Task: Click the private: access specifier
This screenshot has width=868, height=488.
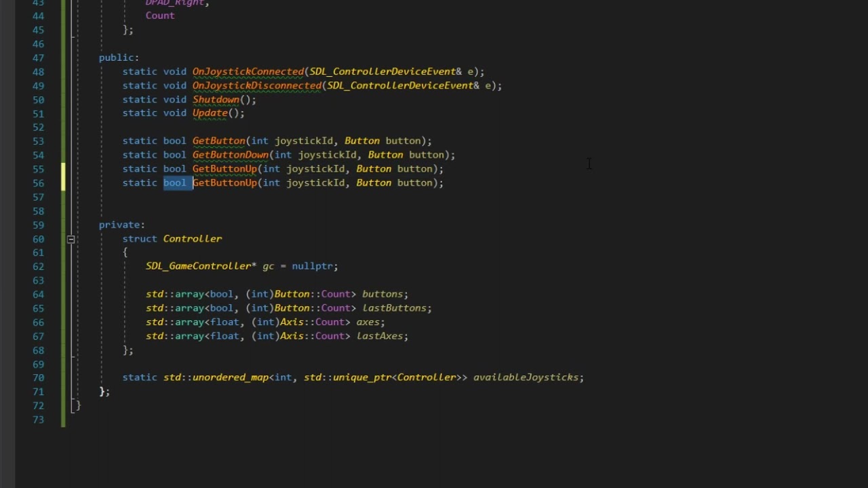Action: point(121,225)
